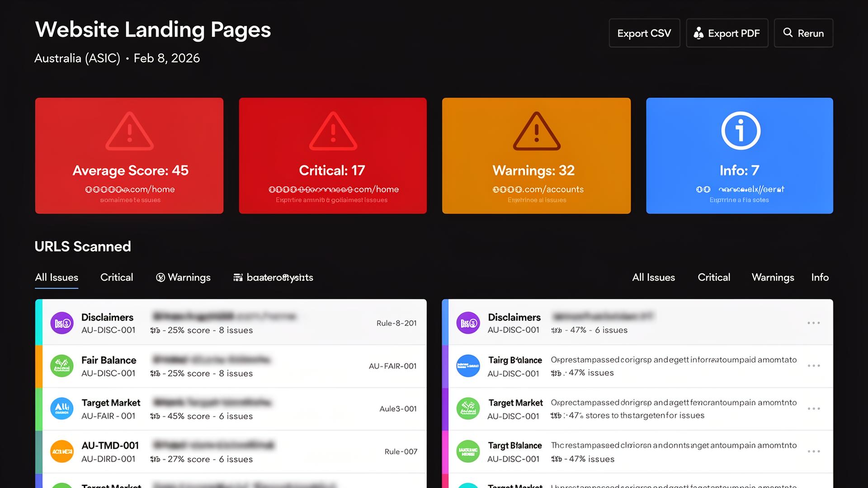
Task: Click the Average Score warning triangle icon
Action: tap(129, 131)
